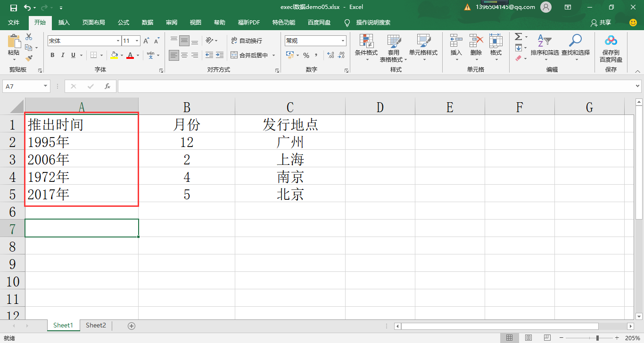Open 套用表格格式 table format menu

click(x=394, y=48)
